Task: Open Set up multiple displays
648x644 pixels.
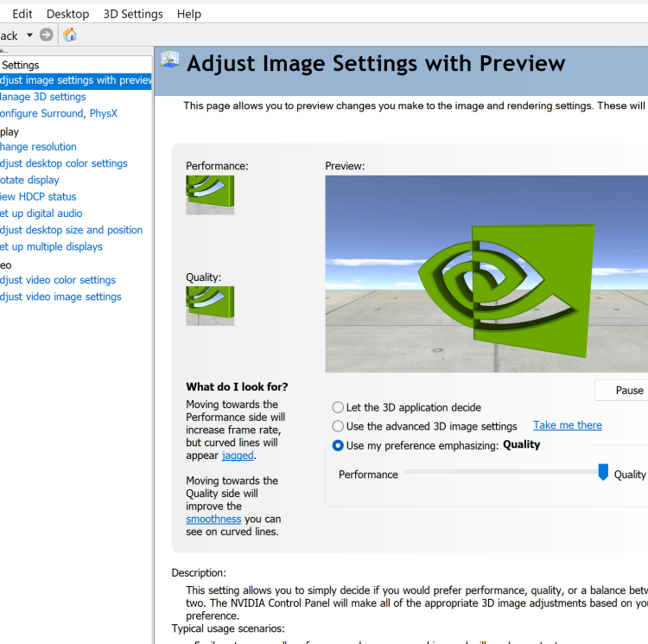Action: click(x=51, y=246)
